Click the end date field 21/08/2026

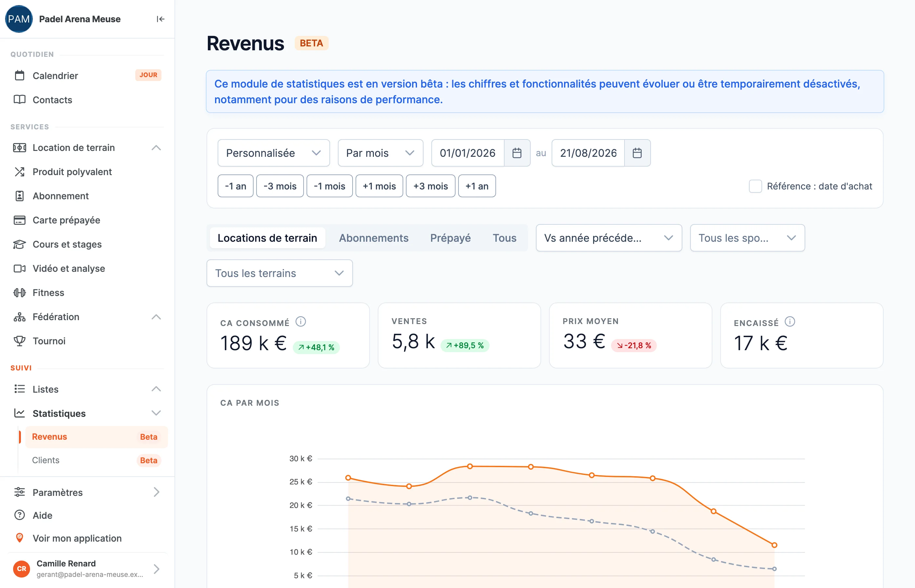coord(588,153)
